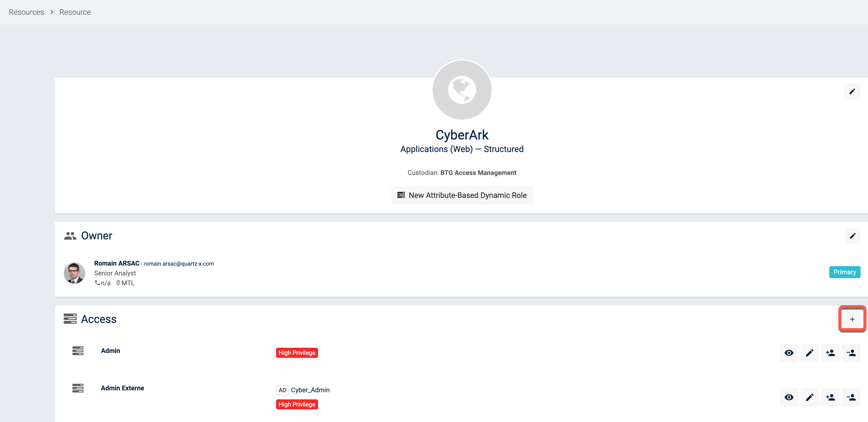Navigate to Resources breadcrumb

(26, 12)
